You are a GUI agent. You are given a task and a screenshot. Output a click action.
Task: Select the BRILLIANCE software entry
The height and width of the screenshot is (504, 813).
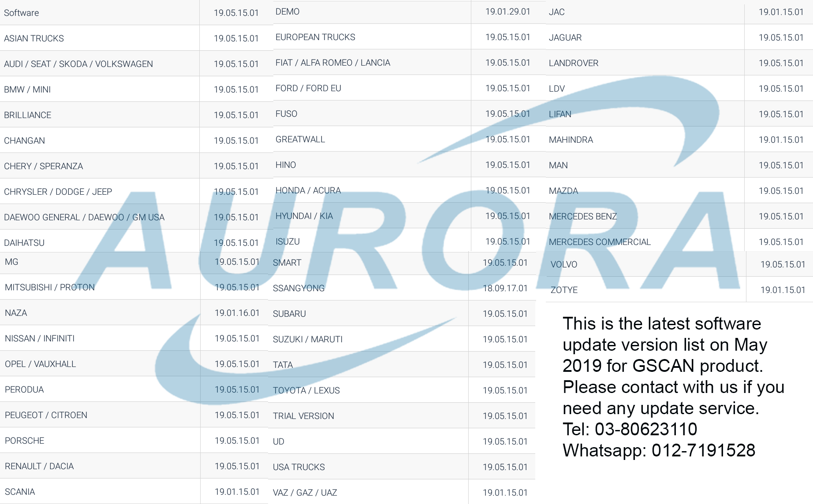click(28, 115)
